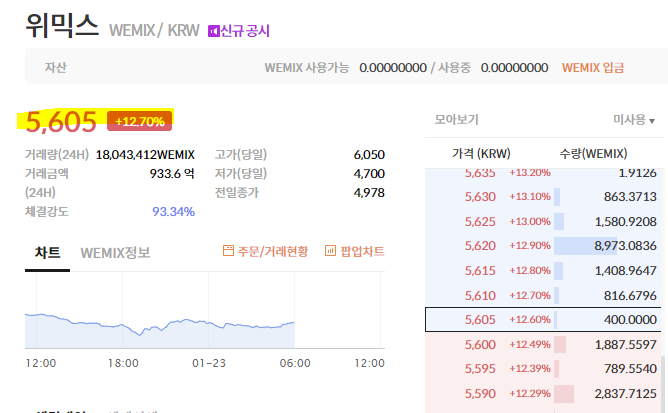Viewport: 668px width, 413px height.
Task: Click the +13.10% change in 5,630 row
Action: click(530, 196)
